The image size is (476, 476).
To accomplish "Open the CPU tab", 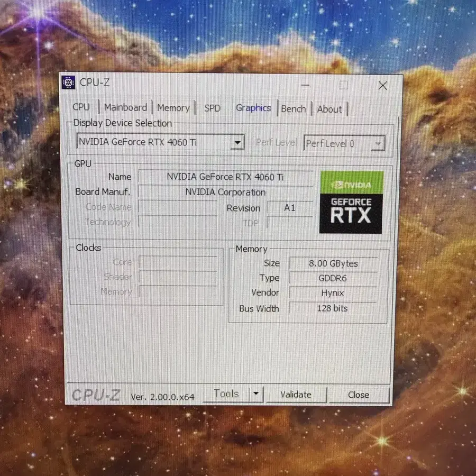I will coord(81,107).
